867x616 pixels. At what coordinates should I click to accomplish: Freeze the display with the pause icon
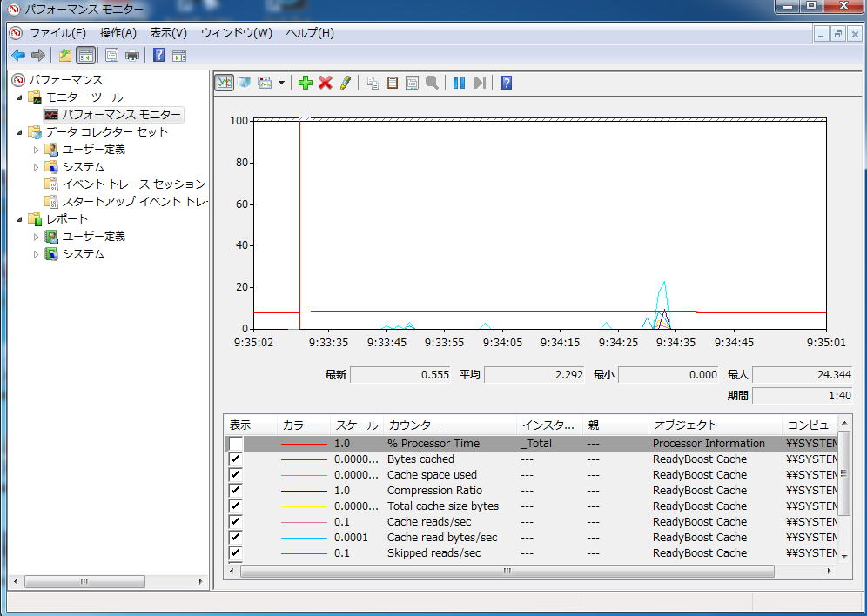(459, 83)
